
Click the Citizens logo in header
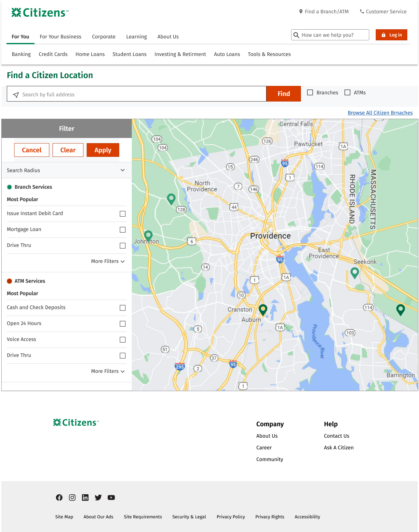tap(40, 13)
